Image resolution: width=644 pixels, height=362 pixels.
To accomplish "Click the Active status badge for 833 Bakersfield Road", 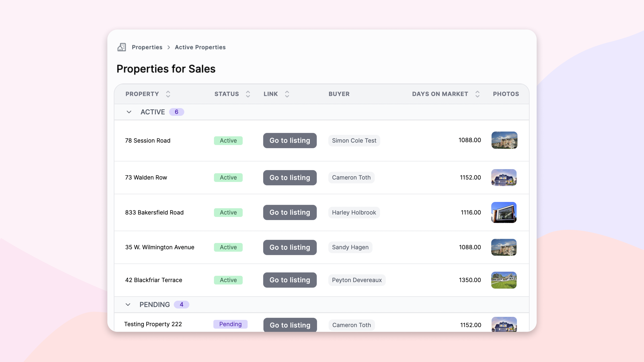I will tap(228, 212).
